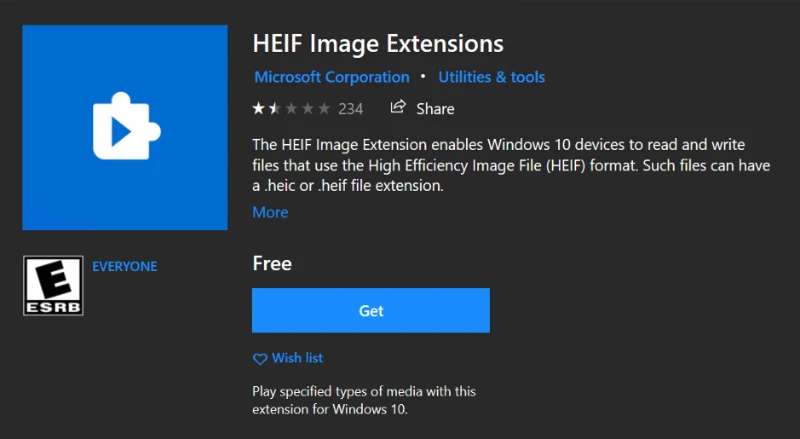
Task: Click the Share text label
Action: (x=435, y=109)
